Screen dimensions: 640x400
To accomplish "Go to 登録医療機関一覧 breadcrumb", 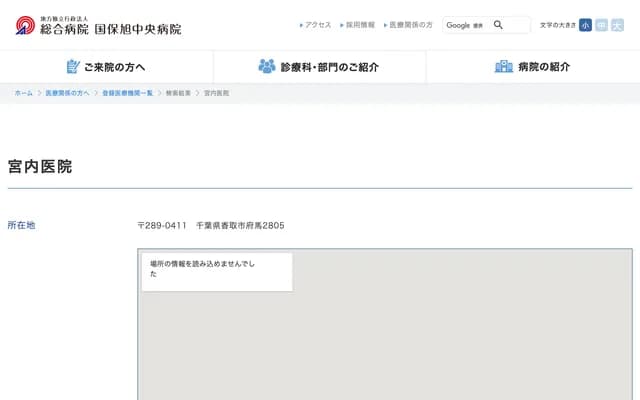I will point(127,93).
